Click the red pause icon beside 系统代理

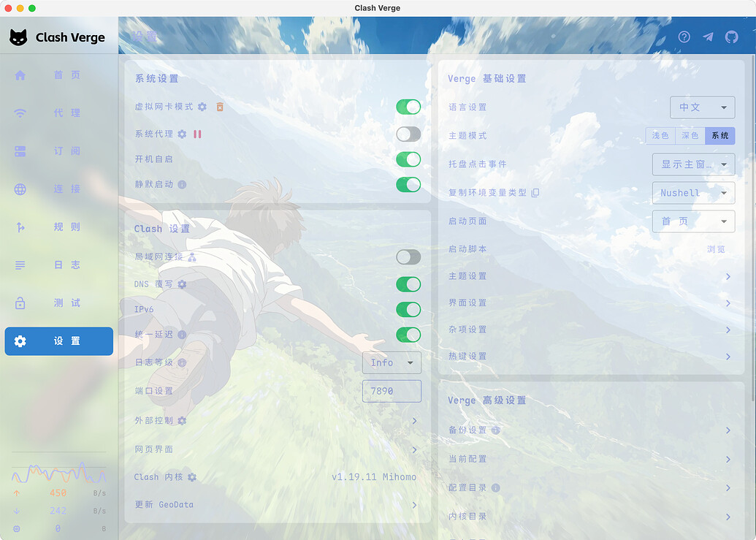(x=197, y=134)
